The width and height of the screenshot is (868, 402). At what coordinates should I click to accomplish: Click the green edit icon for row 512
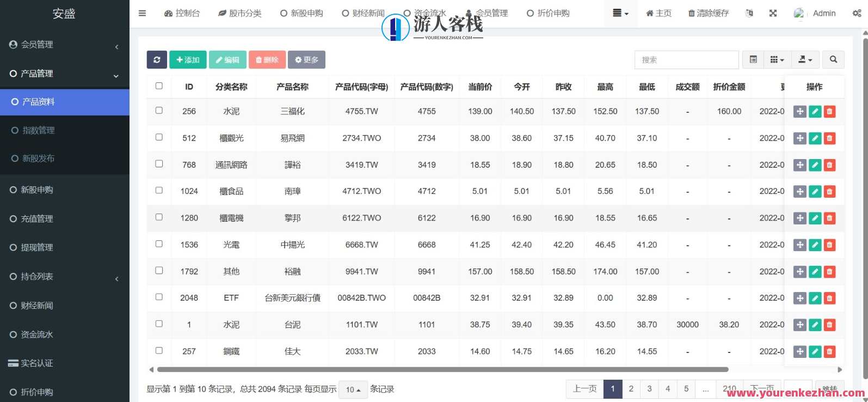pos(815,138)
